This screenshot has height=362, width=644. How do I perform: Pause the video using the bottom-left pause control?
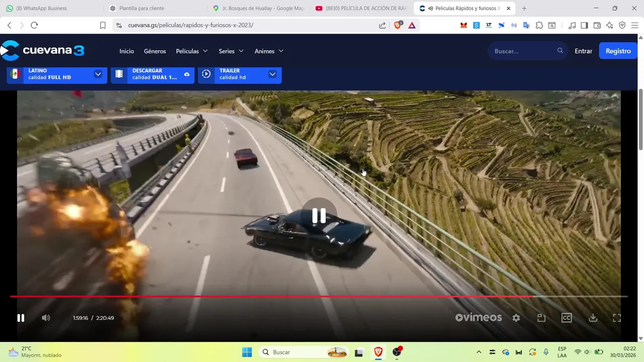click(21, 318)
